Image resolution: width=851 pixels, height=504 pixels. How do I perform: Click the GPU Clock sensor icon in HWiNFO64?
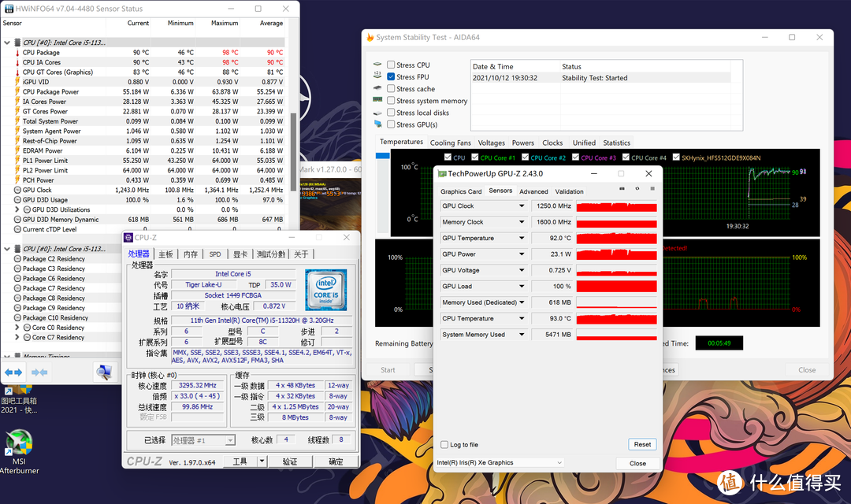click(x=17, y=190)
